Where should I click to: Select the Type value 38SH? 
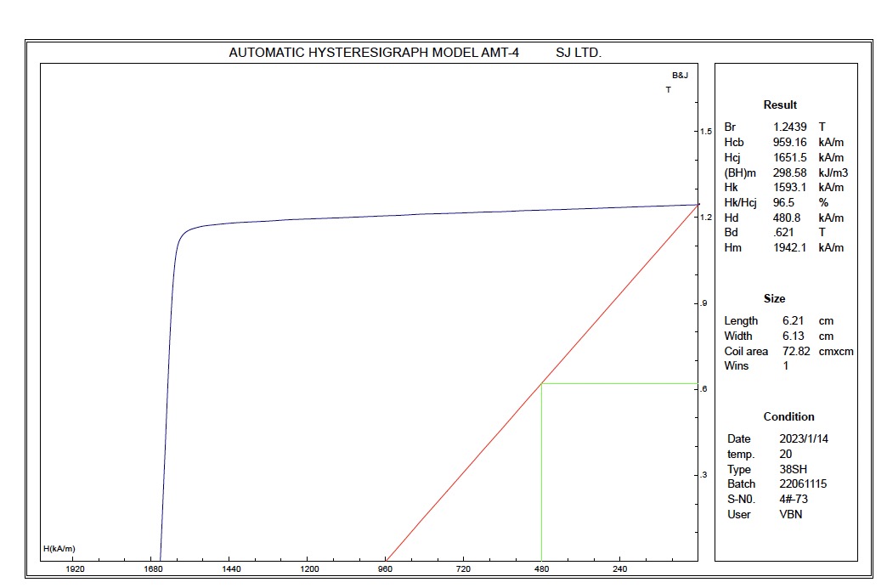793,469
